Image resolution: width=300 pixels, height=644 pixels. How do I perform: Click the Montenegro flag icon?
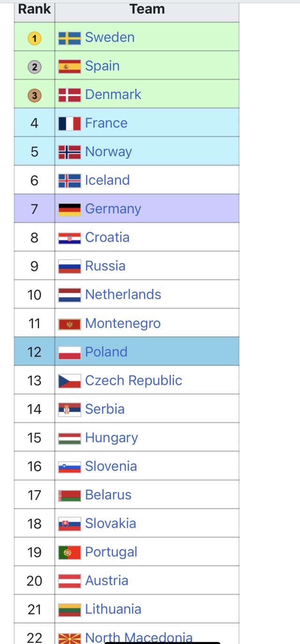pos(69,324)
